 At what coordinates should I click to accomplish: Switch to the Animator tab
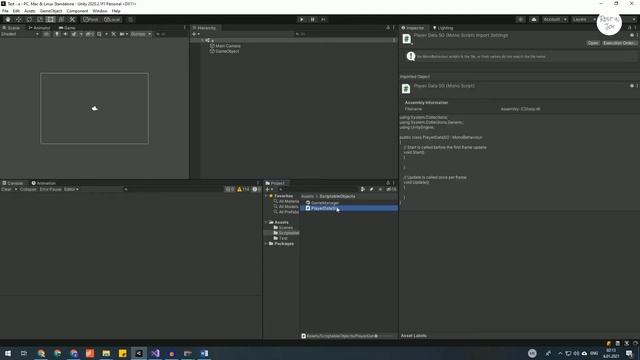coord(39,28)
